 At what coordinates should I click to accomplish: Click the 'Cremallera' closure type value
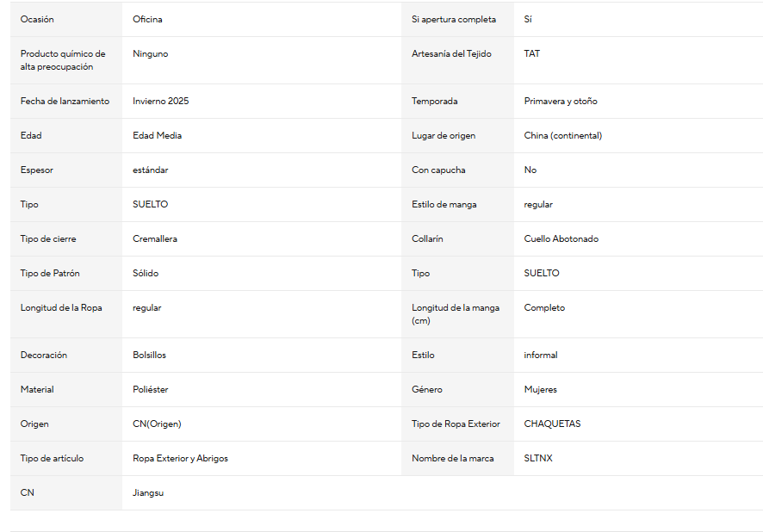pyautogui.click(x=155, y=238)
